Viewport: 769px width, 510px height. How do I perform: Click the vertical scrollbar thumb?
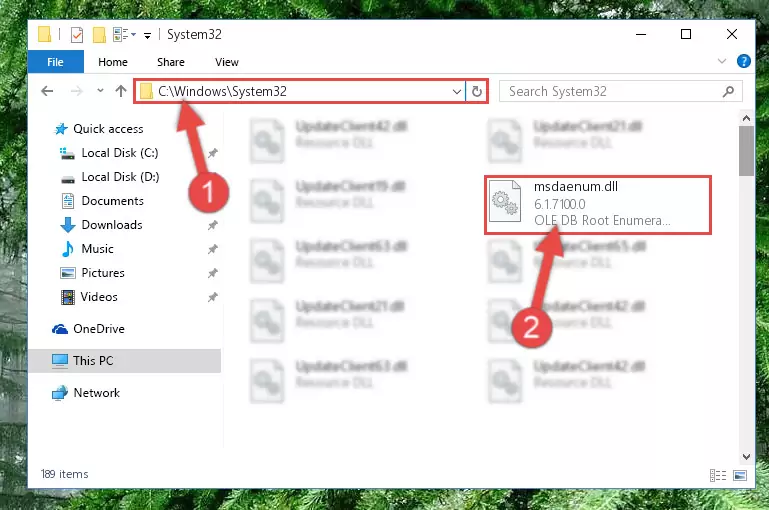click(x=746, y=151)
